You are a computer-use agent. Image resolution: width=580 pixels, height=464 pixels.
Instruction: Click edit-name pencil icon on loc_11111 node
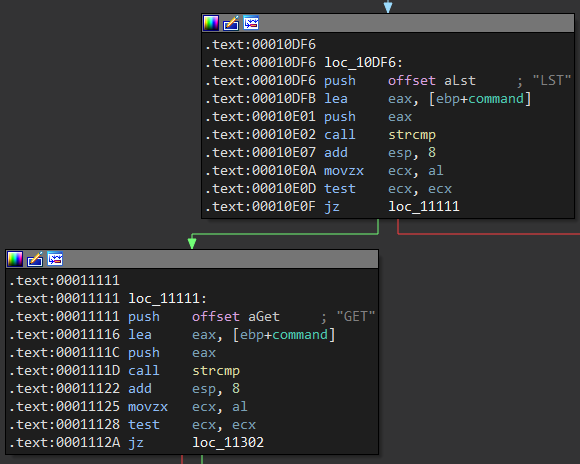[x=35, y=259]
